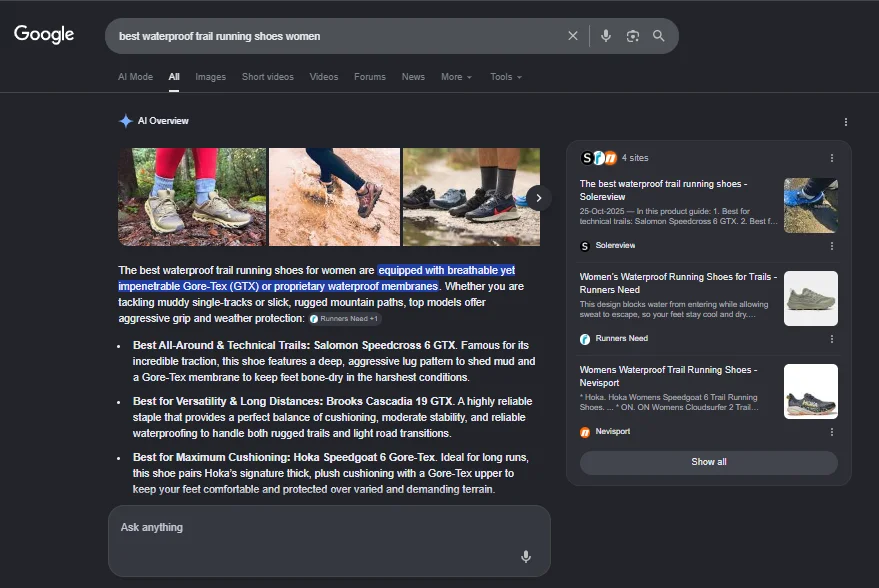This screenshot has width=879, height=588.
Task: Open the lined-up shoes image
Action: (471, 197)
